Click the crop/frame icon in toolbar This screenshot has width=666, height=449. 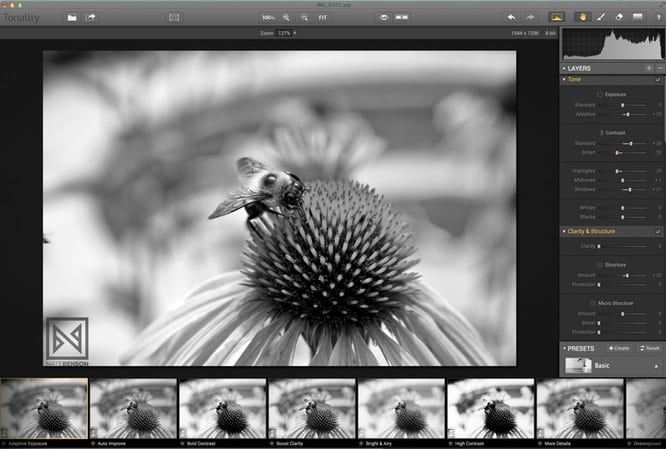point(174,17)
